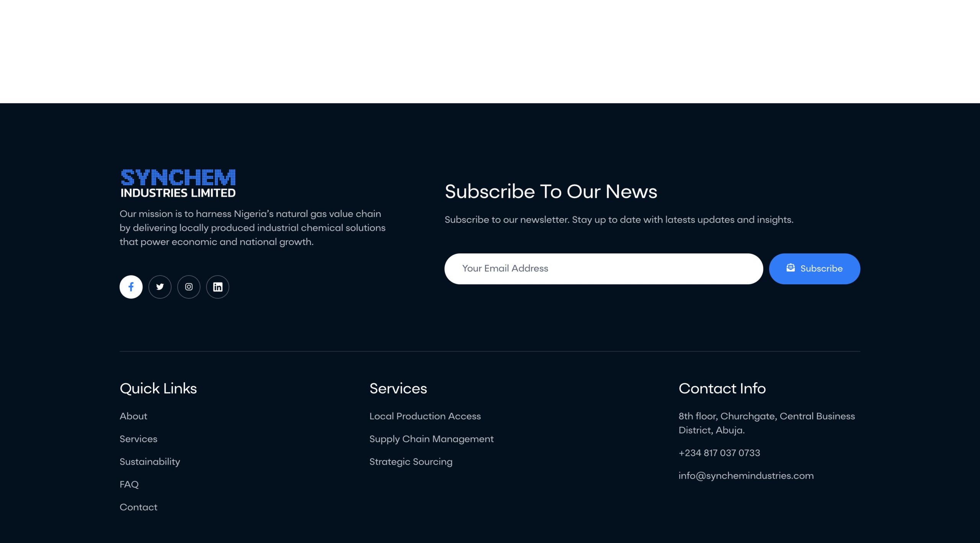This screenshot has width=980, height=543.
Task: Click the envelope icon in Subscribe button
Action: (x=791, y=268)
